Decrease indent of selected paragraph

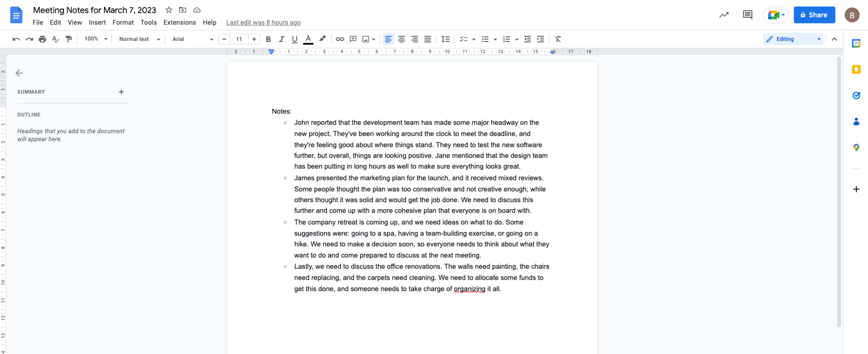tap(527, 39)
